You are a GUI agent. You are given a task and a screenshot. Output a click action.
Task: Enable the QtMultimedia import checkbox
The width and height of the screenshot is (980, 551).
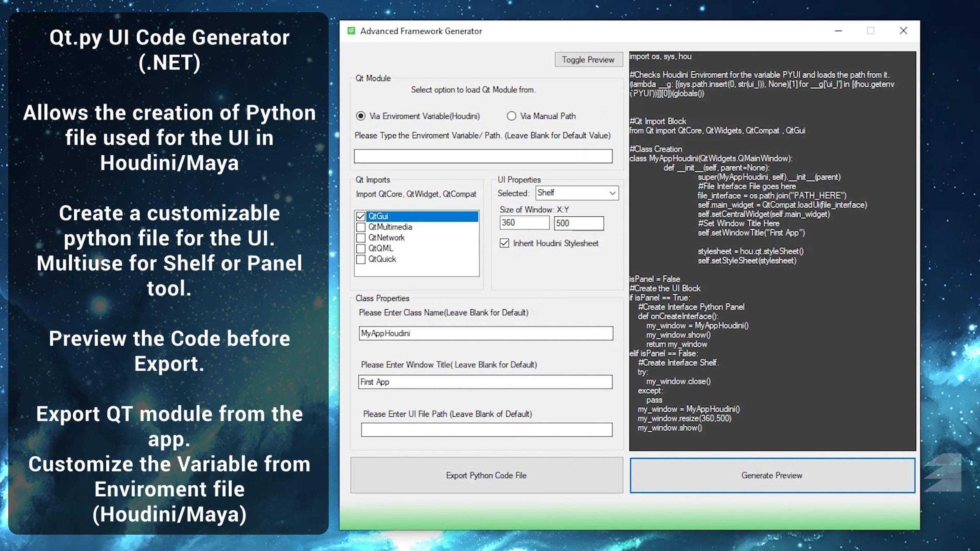[x=361, y=227]
